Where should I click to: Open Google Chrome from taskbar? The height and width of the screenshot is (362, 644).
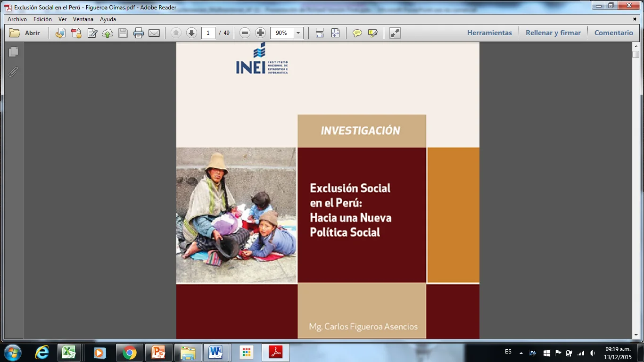129,353
